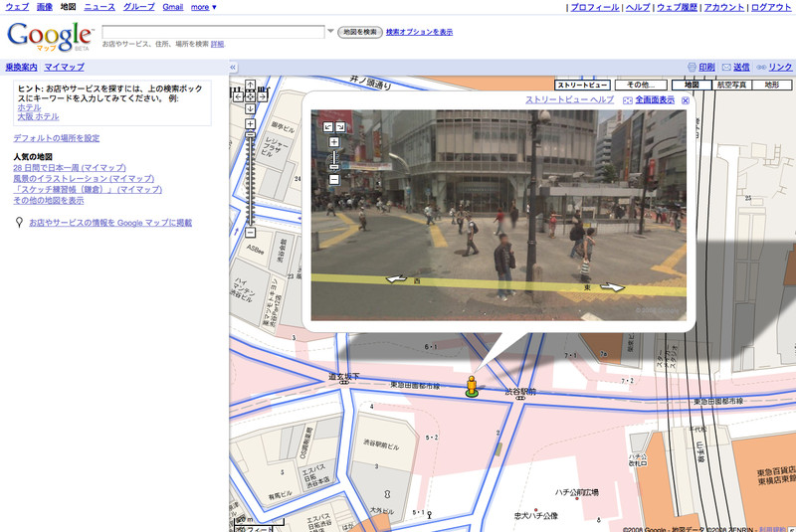The image size is (796, 532).
Task: Expand the more dropdown menu
Action: click(204, 7)
